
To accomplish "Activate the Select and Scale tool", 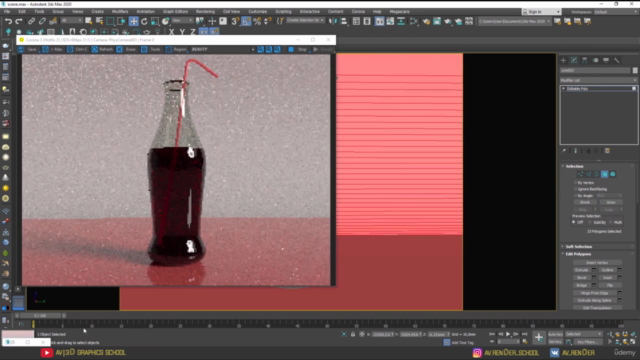I will [155, 21].
